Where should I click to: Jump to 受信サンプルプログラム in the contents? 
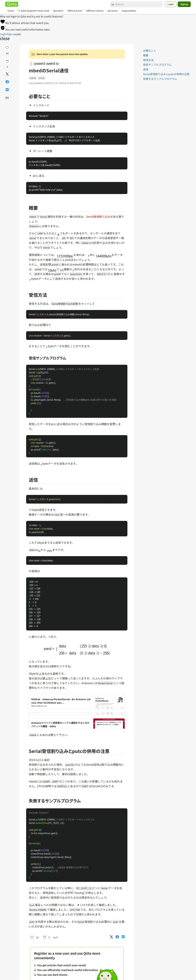(157, 65)
